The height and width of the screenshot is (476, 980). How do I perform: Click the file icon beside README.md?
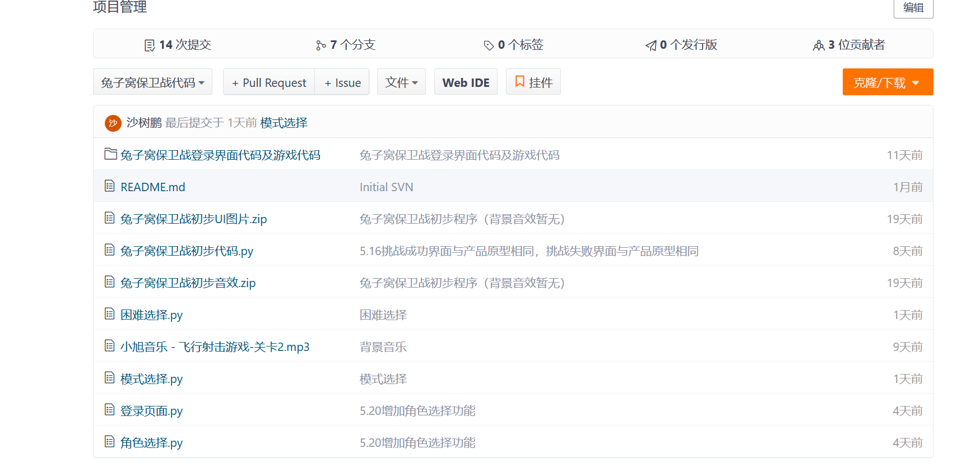click(110, 186)
